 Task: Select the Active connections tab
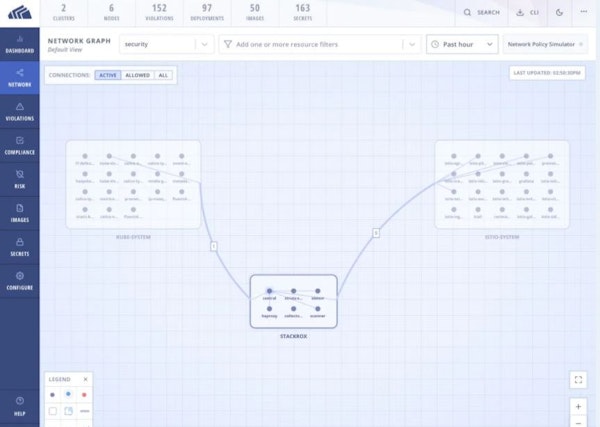(x=108, y=75)
